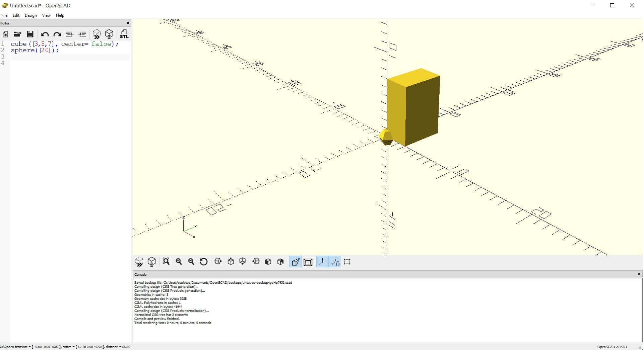
Task: Open the Design menu
Action: [x=30, y=15]
